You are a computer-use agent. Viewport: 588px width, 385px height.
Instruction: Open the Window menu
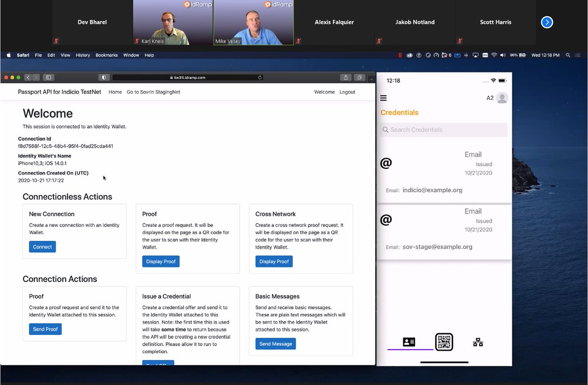coord(131,55)
